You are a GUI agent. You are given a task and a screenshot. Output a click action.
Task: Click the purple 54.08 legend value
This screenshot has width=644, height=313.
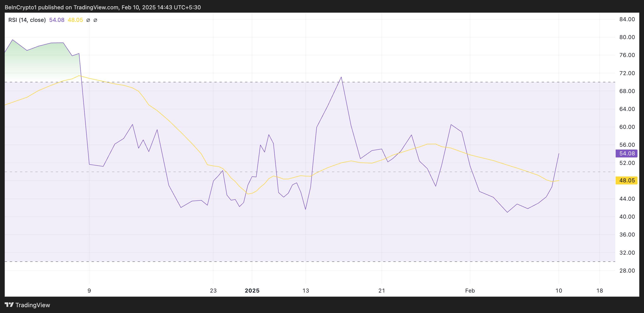click(x=57, y=20)
